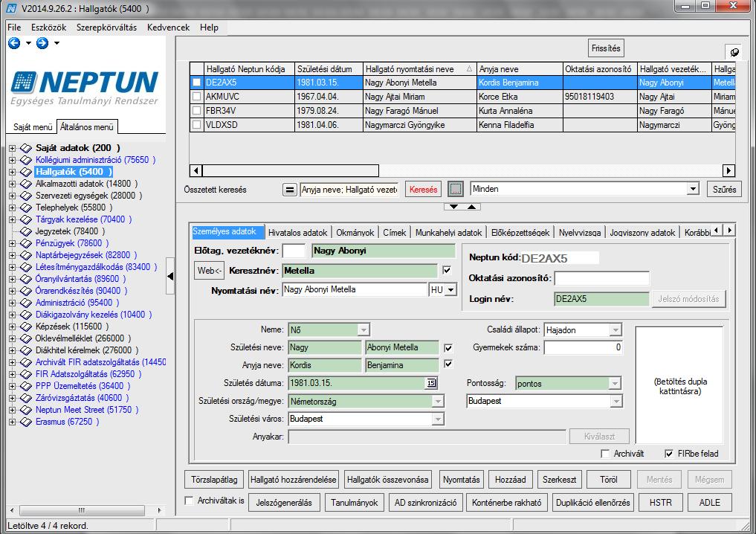756x534 pixels.
Task: Click the pin icon beside Frissítés
Action: pos(734,52)
